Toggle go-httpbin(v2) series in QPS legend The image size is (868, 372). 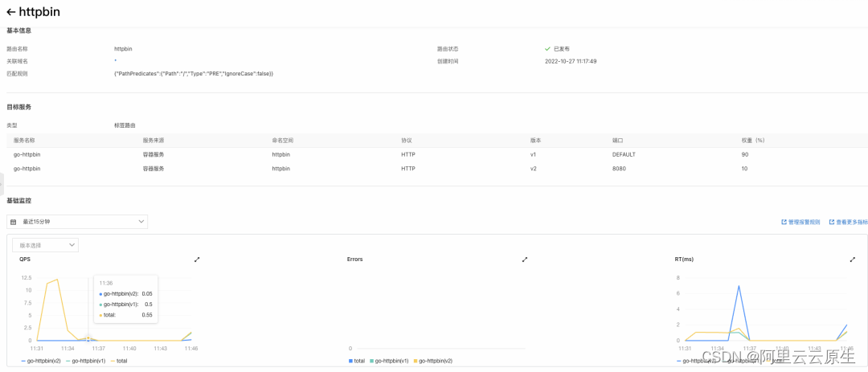41,361
